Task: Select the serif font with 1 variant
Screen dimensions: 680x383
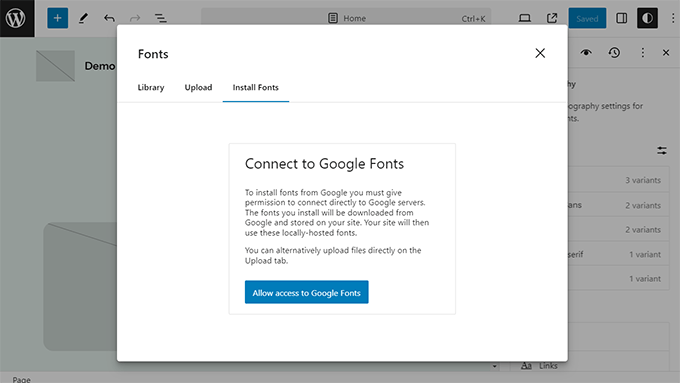Action: tap(618, 254)
